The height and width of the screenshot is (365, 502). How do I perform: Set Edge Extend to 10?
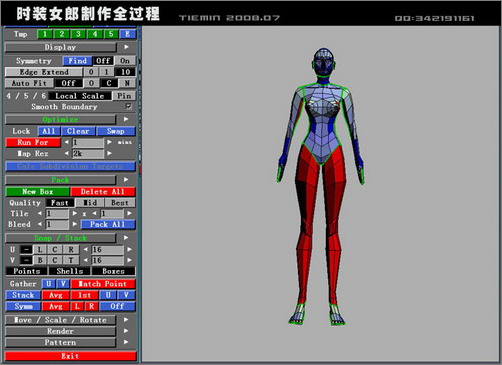(125, 72)
